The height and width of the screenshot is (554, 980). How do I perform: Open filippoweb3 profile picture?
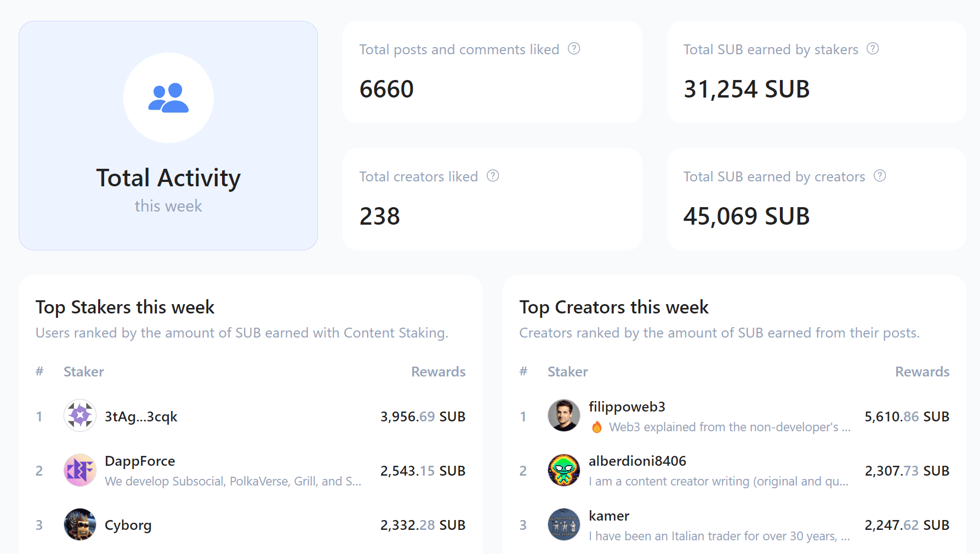[564, 415]
